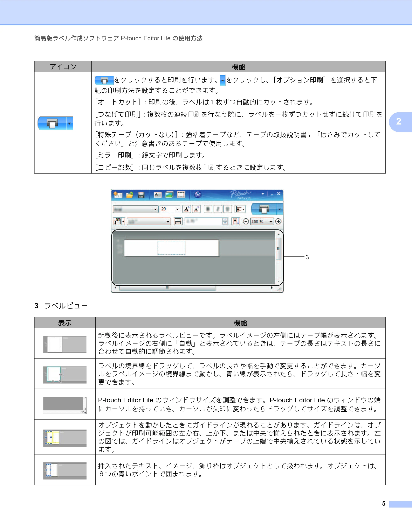Open the 100 % zoom dropdown

262,221
